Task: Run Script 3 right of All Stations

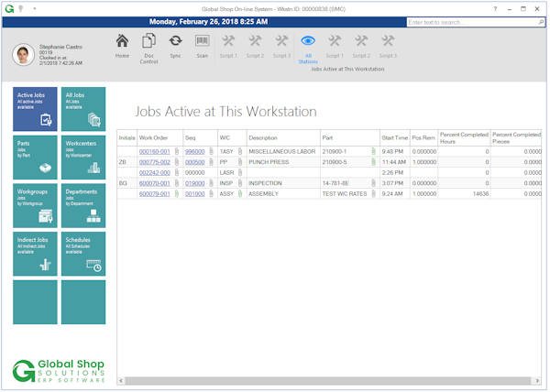Action: (388, 46)
